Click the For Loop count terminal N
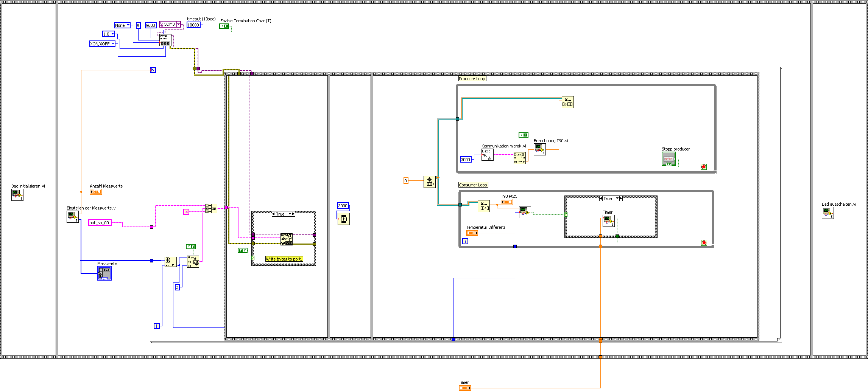Screen dimensions: 868x391 point(153,70)
